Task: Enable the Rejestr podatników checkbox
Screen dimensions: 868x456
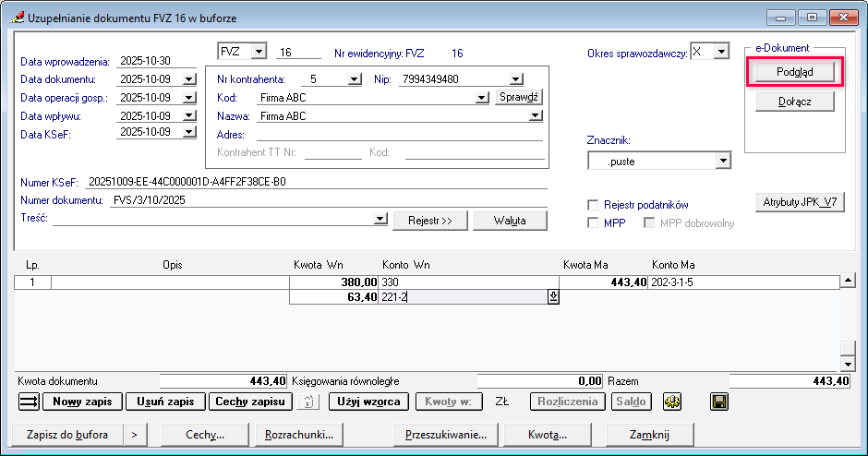Action: pyautogui.click(x=594, y=205)
